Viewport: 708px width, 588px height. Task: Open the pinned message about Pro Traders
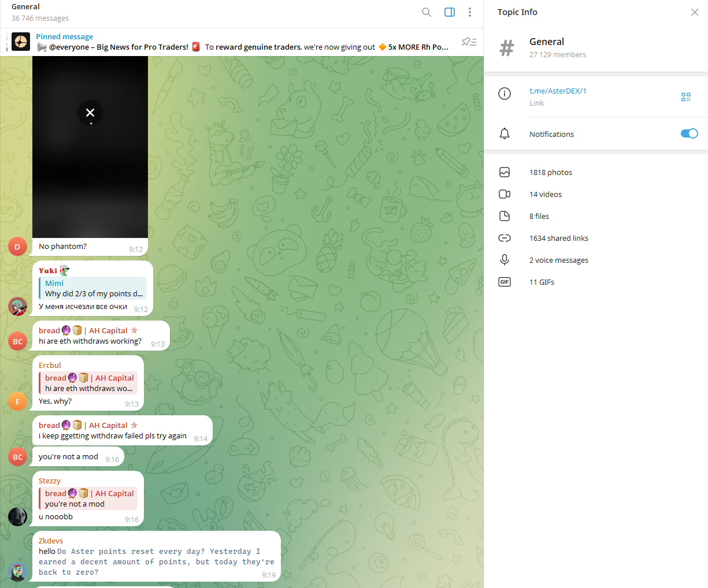pos(243,42)
